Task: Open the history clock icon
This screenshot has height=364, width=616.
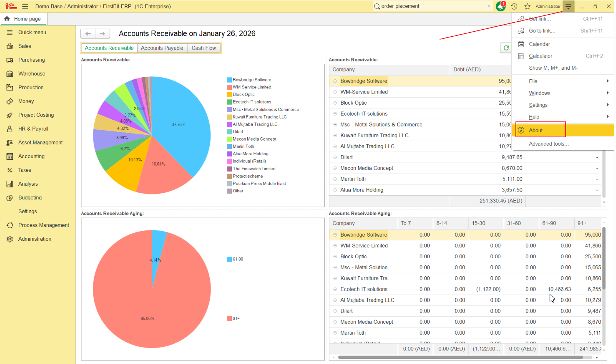Action: click(514, 6)
